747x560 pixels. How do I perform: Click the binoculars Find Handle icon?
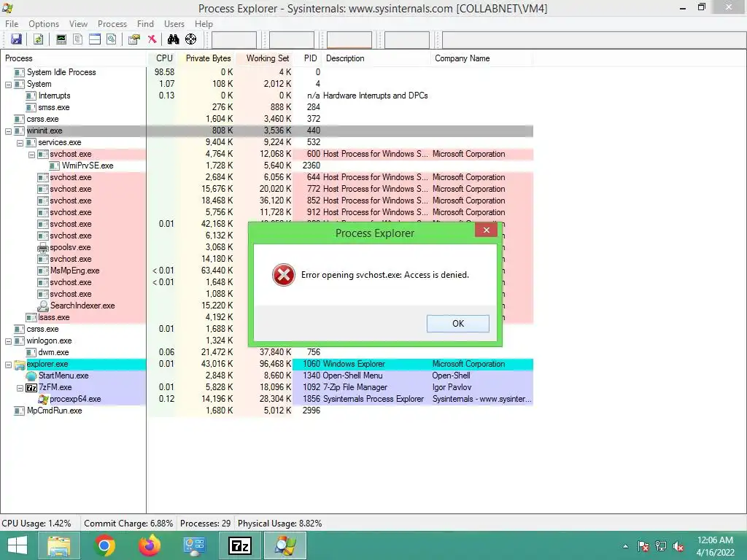click(174, 39)
